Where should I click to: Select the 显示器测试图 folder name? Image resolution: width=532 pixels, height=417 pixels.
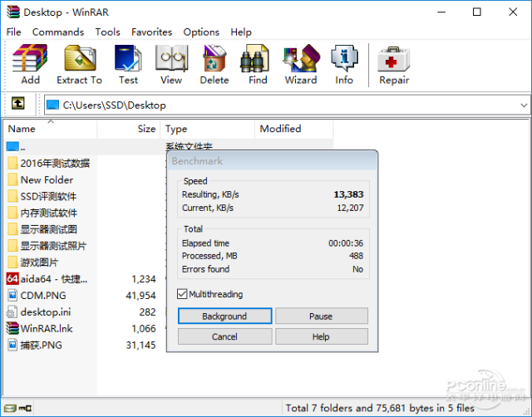[x=48, y=229]
